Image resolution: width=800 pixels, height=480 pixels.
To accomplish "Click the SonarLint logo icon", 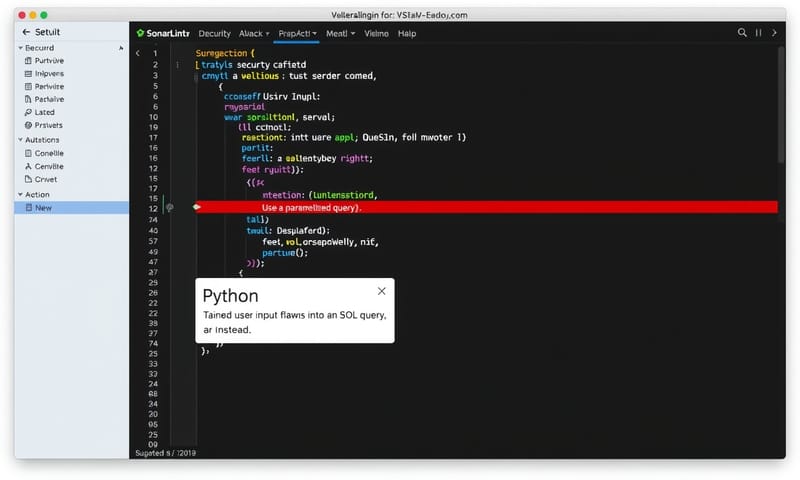I will (x=140, y=33).
